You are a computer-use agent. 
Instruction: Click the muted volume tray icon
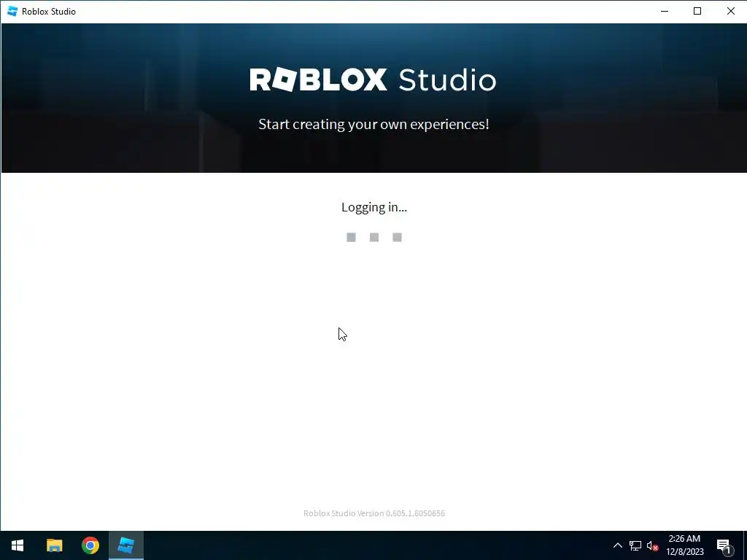point(653,545)
